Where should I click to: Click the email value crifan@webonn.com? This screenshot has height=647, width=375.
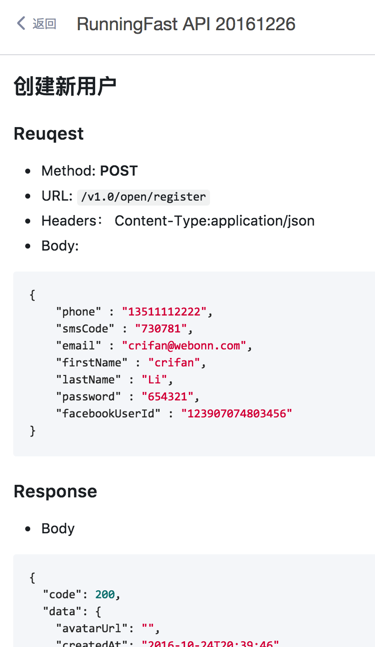pos(184,345)
